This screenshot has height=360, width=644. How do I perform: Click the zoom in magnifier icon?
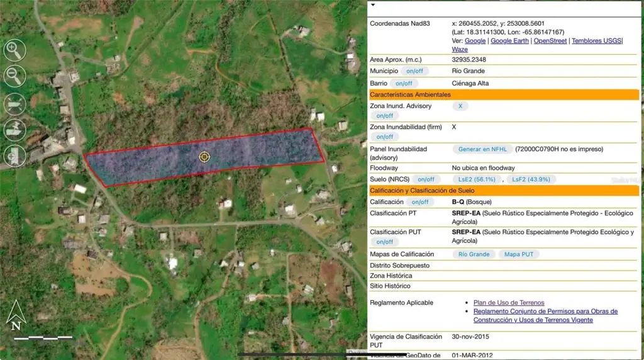click(x=14, y=50)
